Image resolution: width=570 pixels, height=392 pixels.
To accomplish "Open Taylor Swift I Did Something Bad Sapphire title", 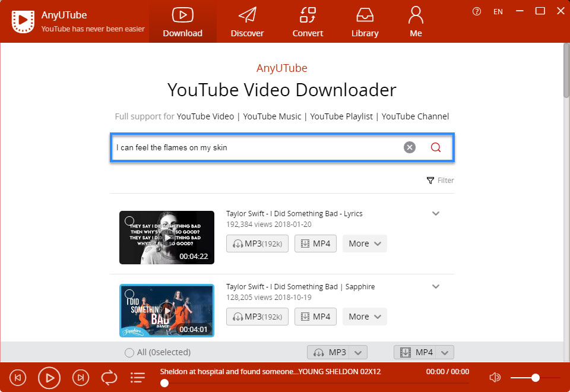I will (x=300, y=286).
